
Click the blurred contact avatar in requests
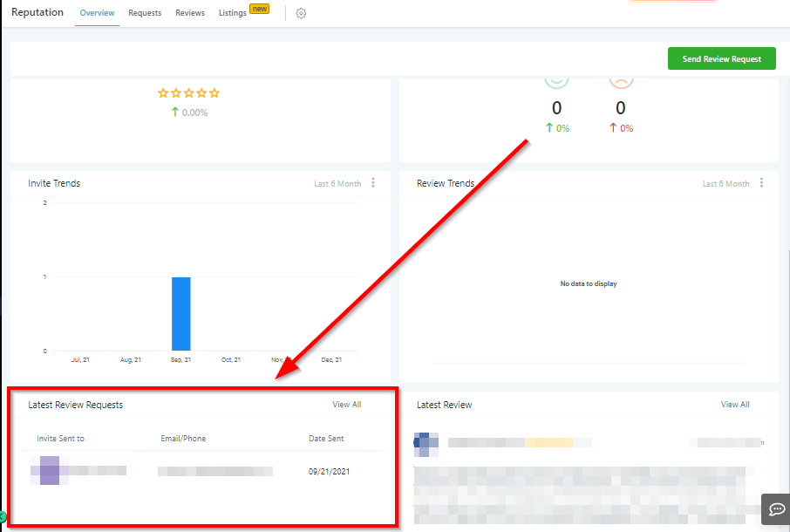(50, 470)
